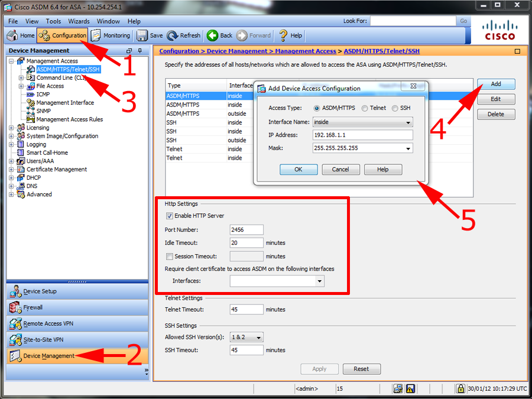Click the Edit button
Screen dimensions: 532x399
pos(496,99)
